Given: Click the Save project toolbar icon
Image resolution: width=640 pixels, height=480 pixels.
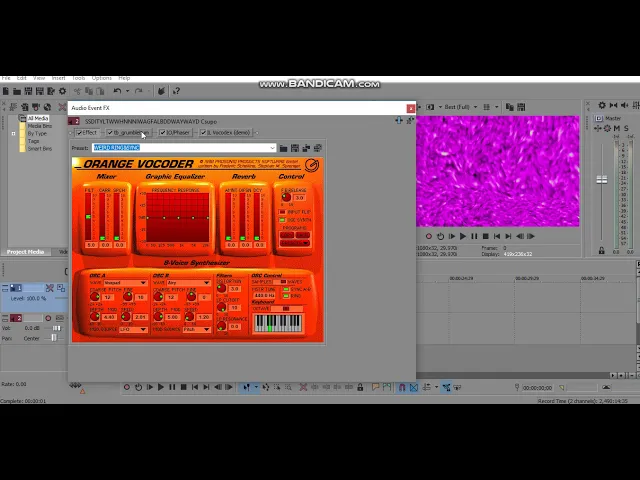Looking at the screenshot, I should click(x=28, y=91).
